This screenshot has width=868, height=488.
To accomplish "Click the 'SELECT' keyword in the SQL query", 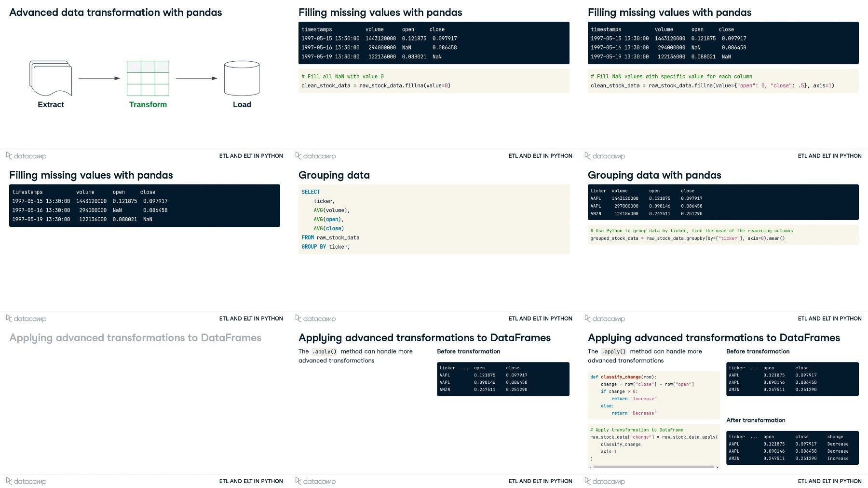I will pyautogui.click(x=311, y=192).
